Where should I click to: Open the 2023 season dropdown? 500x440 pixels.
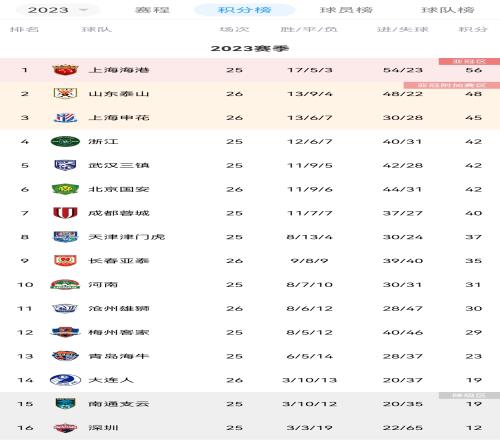[58, 10]
